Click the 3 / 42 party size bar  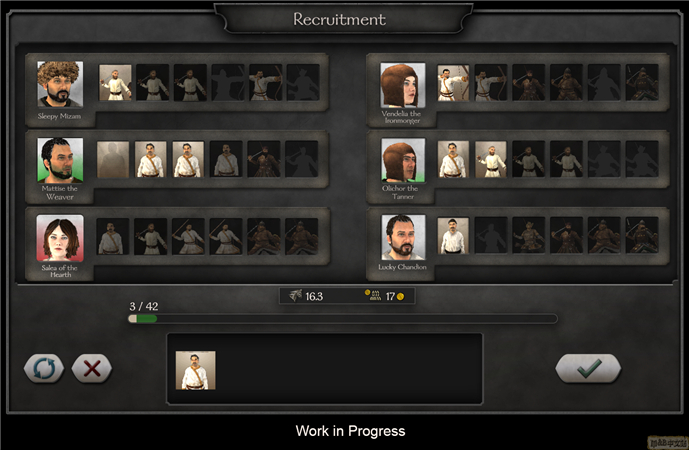click(x=343, y=319)
